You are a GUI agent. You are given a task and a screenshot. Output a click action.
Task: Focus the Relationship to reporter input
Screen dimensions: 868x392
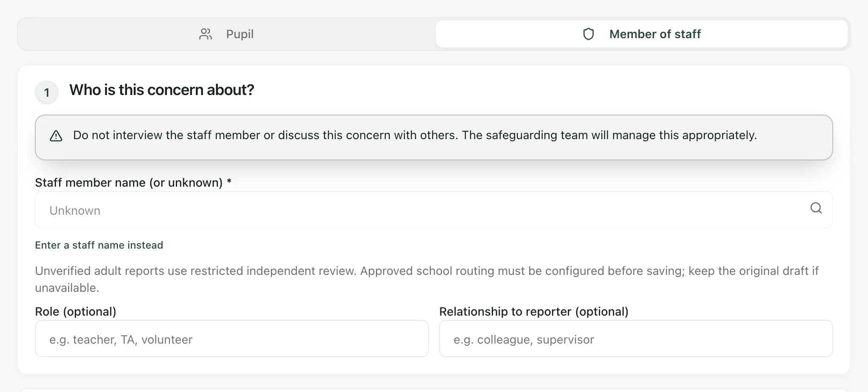click(636, 339)
